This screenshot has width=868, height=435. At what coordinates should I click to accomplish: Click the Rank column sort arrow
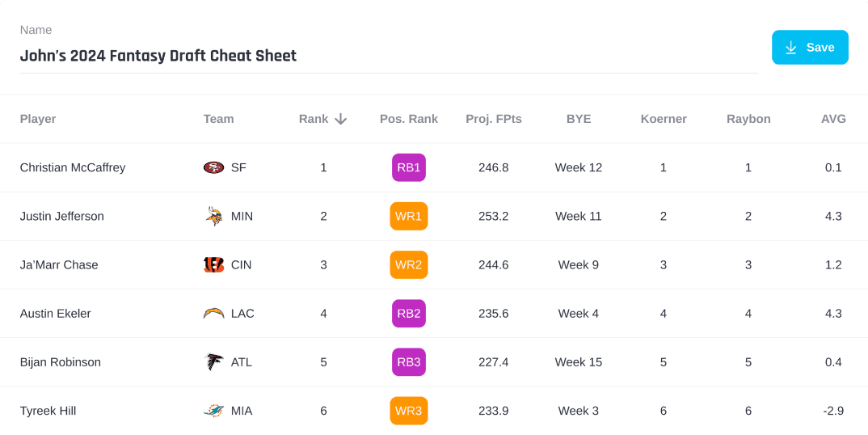(341, 119)
